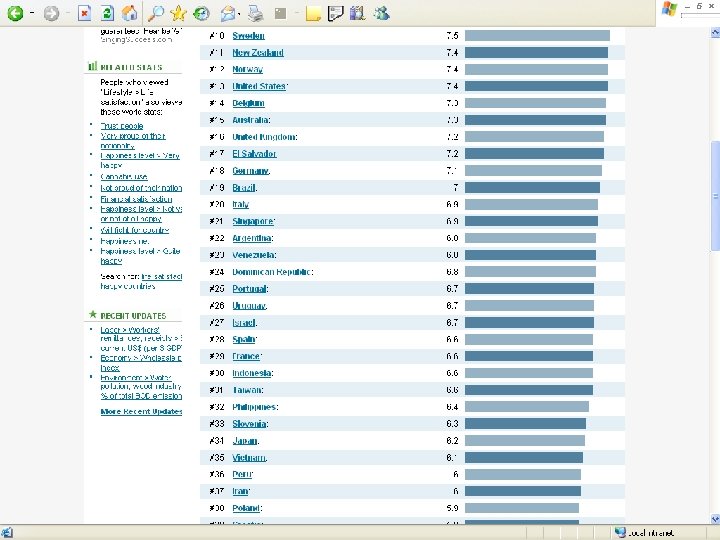Click the scrollbar down arrow
The height and width of the screenshot is (540, 720).
[x=715, y=519]
